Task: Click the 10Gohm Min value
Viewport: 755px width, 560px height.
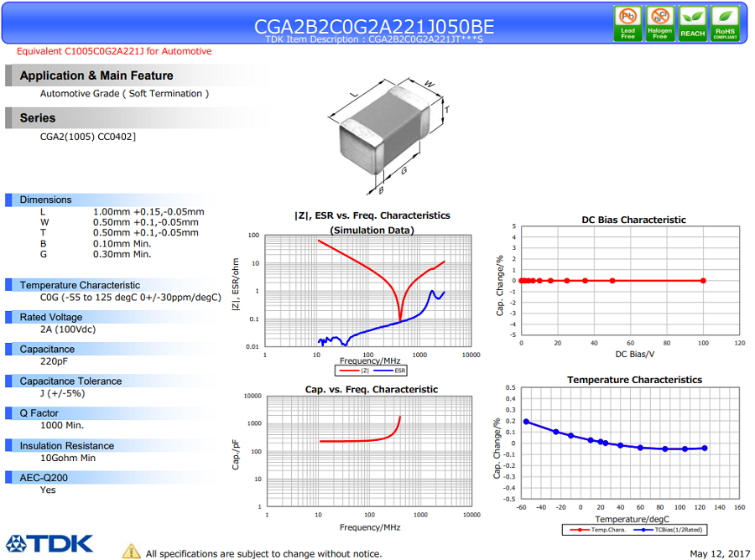Action: 68,458
